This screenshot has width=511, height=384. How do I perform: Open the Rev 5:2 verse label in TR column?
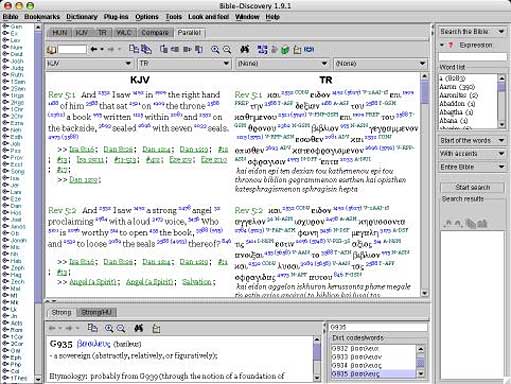pyautogui.click(x=249, y=210)
